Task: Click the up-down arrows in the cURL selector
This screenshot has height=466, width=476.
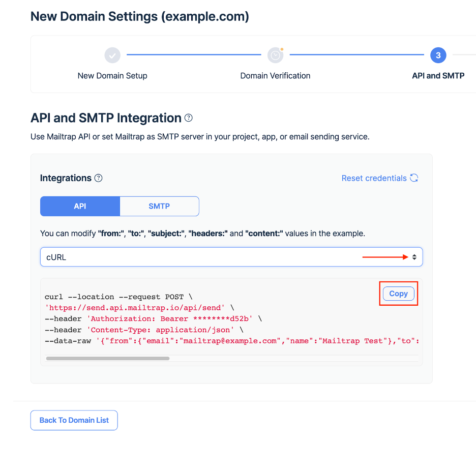Action: 414,257
